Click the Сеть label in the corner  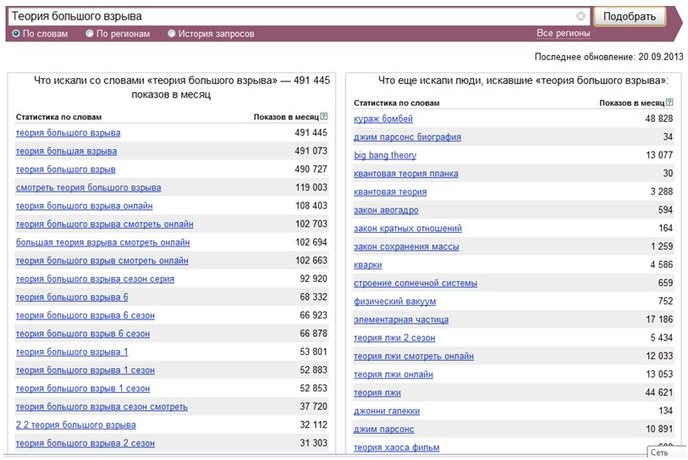pos(659,452)
